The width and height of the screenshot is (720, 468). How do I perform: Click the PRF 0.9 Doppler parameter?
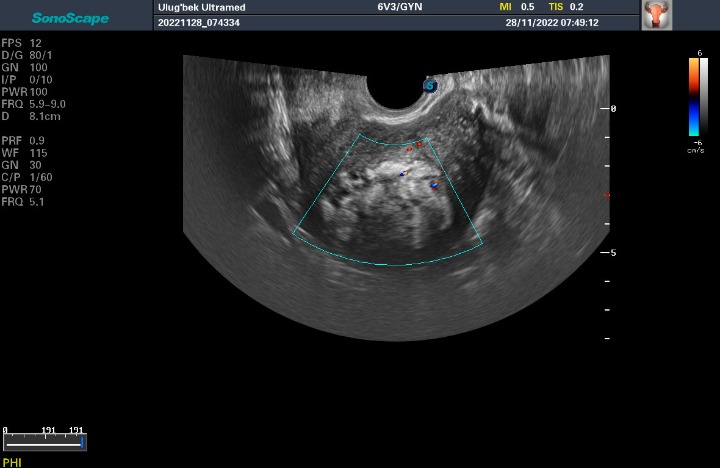point(23,139)
